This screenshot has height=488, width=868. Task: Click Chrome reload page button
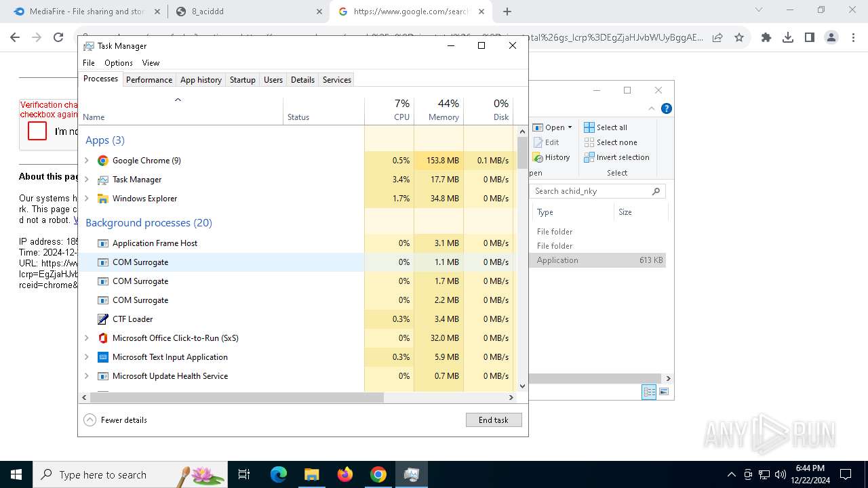point(58,38)
